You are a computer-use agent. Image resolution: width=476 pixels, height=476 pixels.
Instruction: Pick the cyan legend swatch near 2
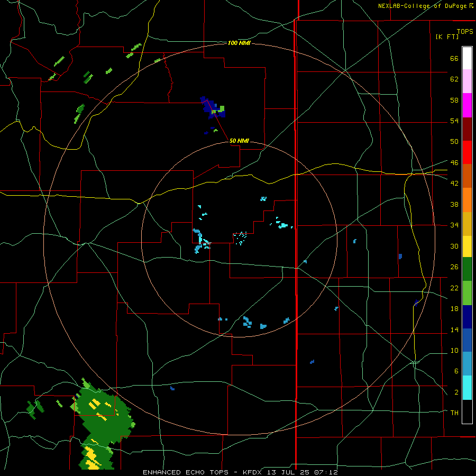(467, 388)
